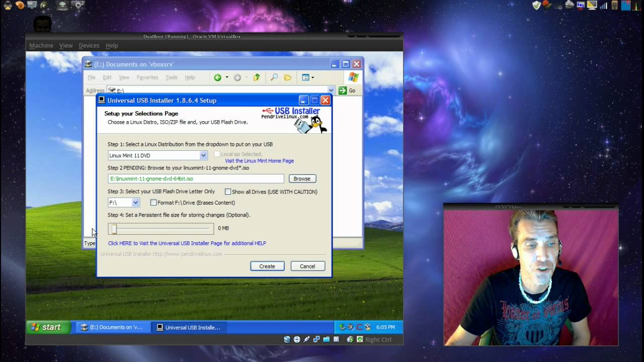Visit the Linux Mint Home Page link
The height and width of the screenshot is (362, 644).
click(x=259, y=161)
